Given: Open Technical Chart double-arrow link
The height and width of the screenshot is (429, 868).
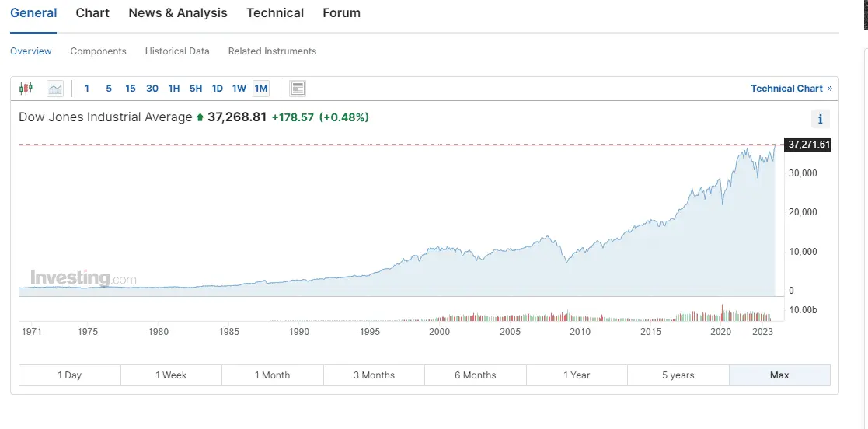Looking at the screenshot, I should 791,89.
